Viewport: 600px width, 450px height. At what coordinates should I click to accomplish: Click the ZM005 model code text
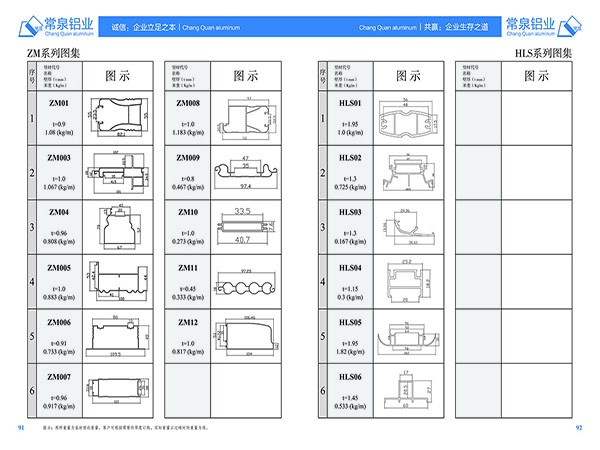59,267
